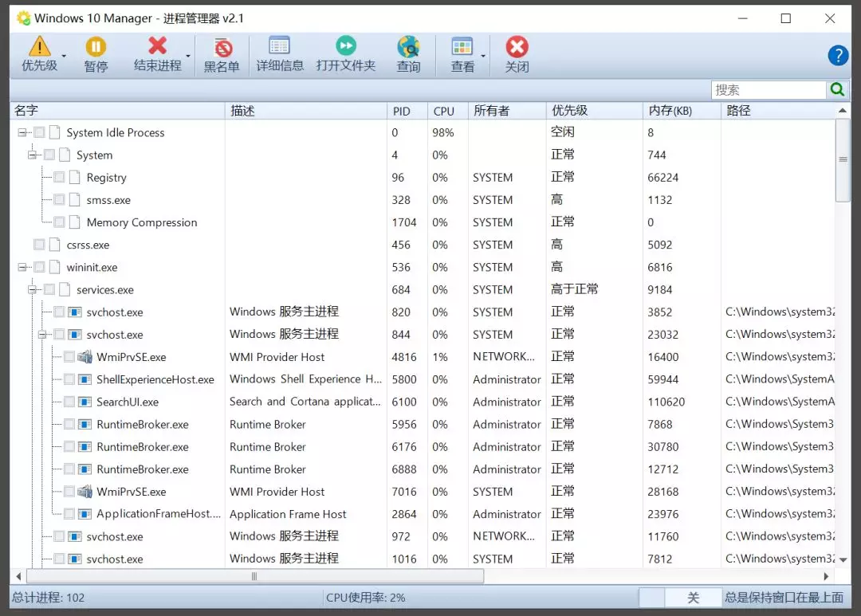Tick the services.exe checkbox
The width and height of the screenshot is (861, 616).
tap(49, 289)
